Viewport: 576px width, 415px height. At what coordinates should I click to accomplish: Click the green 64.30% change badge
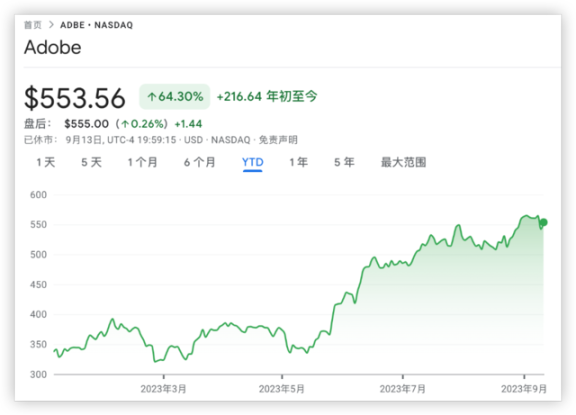pyautogui.click(x=174, y=97)
